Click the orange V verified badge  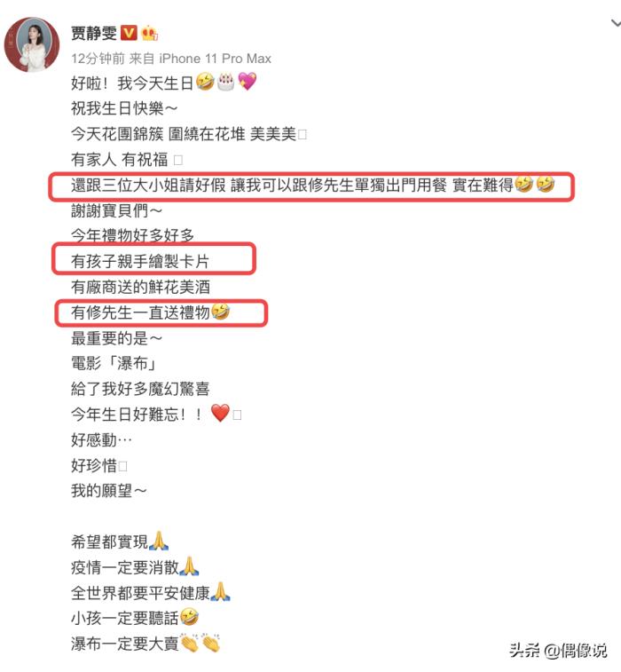click(x=129, y=33)
